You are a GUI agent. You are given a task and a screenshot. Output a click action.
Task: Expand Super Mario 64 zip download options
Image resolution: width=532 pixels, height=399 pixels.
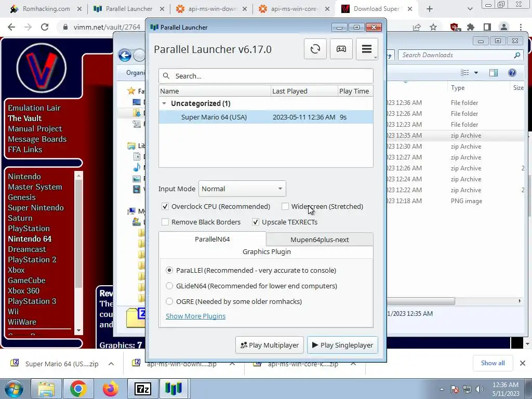click(111, 364)
